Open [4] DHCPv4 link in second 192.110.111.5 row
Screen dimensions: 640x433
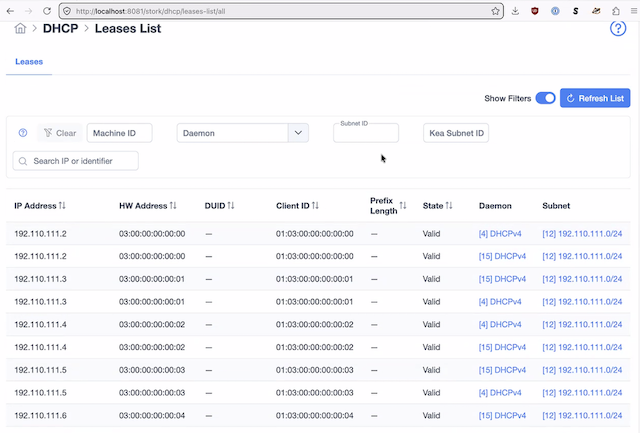500,393
